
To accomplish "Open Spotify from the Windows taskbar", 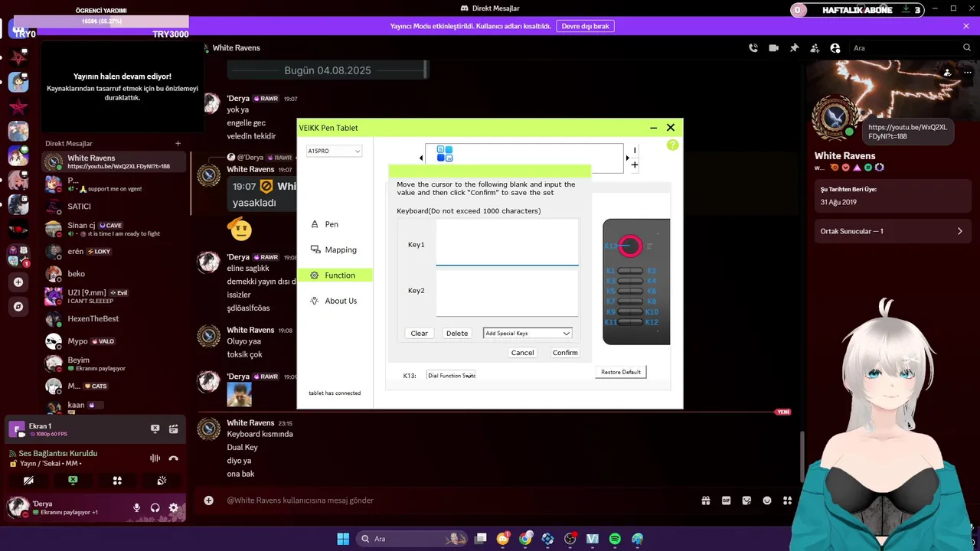I will 615,539.
